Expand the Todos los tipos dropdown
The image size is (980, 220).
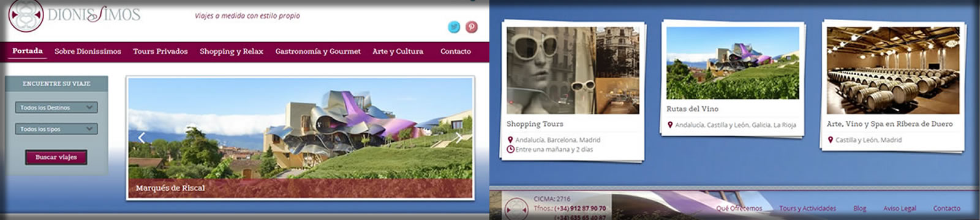pyautogui.click(x=56, y=129)
